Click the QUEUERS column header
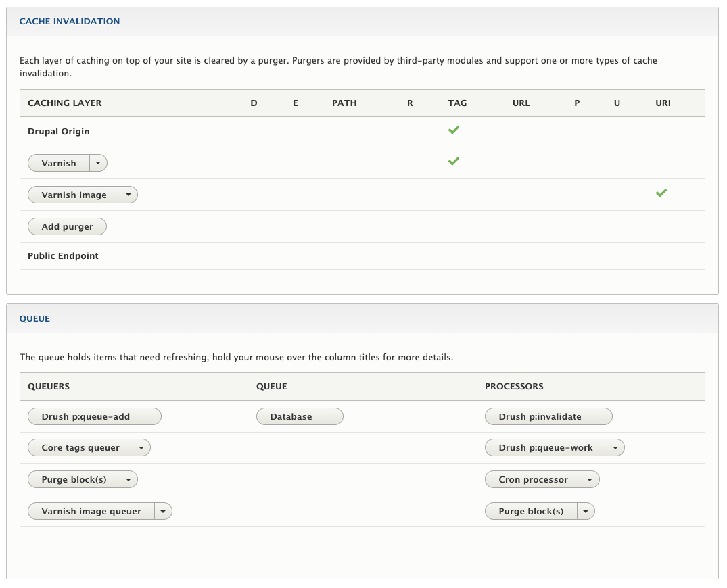 [x=49, y=387]
